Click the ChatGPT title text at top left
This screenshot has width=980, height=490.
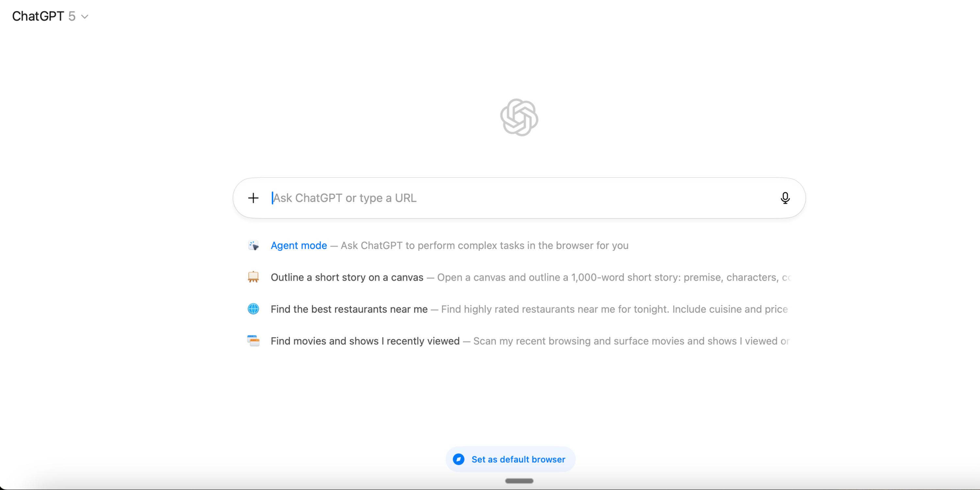tap(38, 16)
